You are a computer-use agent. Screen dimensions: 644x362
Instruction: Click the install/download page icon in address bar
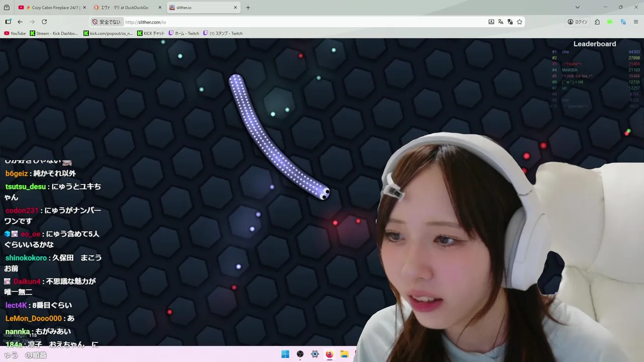[491, 22]
